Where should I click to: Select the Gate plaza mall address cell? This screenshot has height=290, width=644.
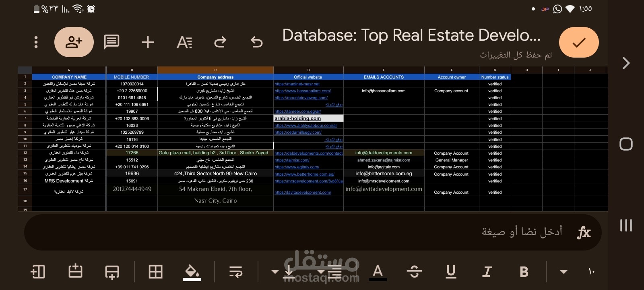click(215, 153)
